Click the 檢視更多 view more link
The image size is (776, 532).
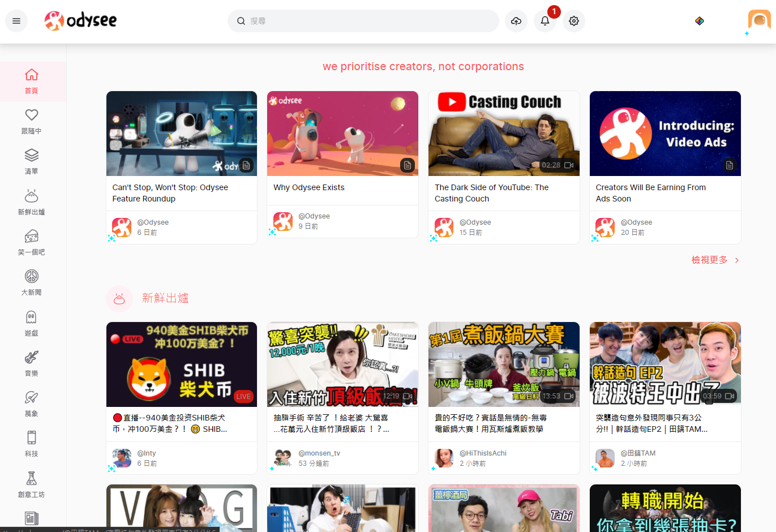pyautogui.click(x=715, y=260)
